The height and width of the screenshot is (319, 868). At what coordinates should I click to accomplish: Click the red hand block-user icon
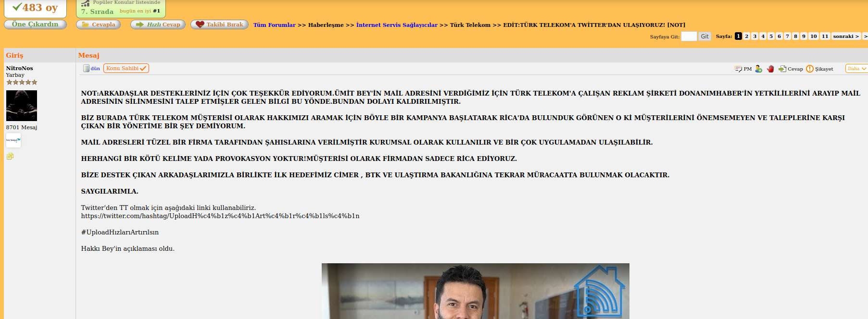point(770,69)
